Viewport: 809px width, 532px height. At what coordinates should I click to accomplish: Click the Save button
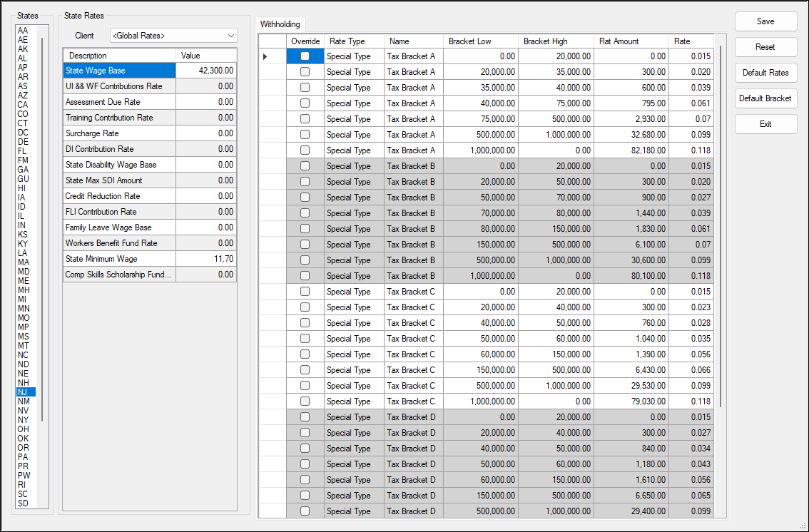tap(765, 21)
